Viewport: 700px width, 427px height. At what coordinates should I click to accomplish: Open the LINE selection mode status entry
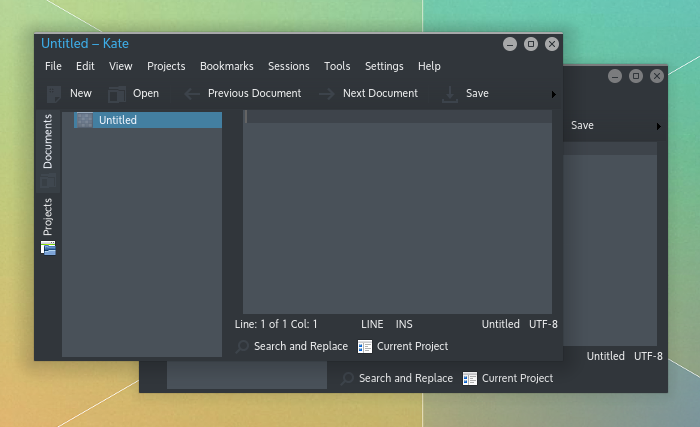click(x=372, y=324)
